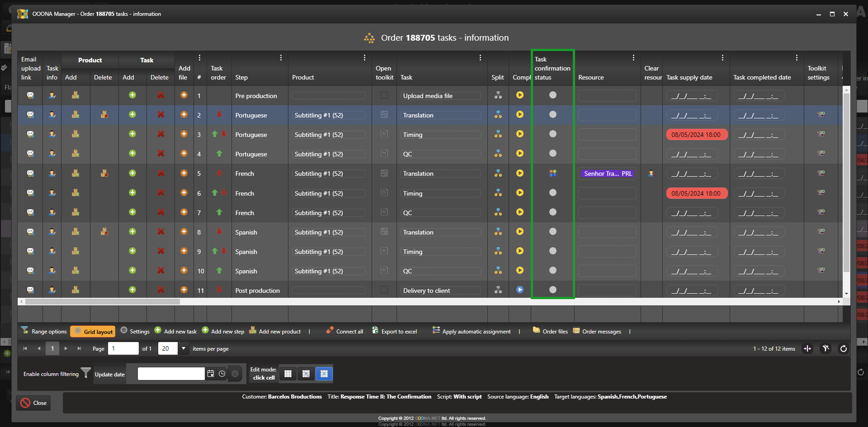Click the Update date input field
868x427 pixels.
pos(171,374)
